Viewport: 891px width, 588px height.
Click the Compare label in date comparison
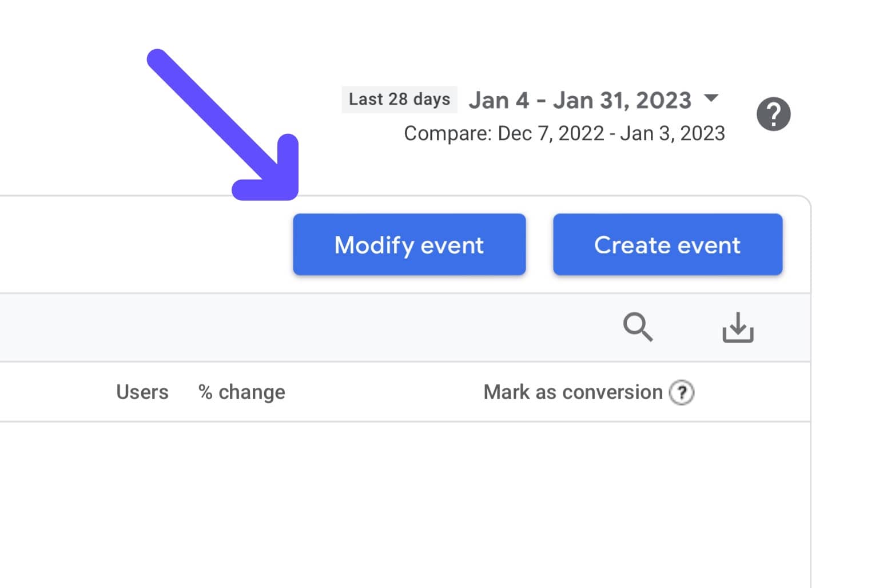click(447, 134)
